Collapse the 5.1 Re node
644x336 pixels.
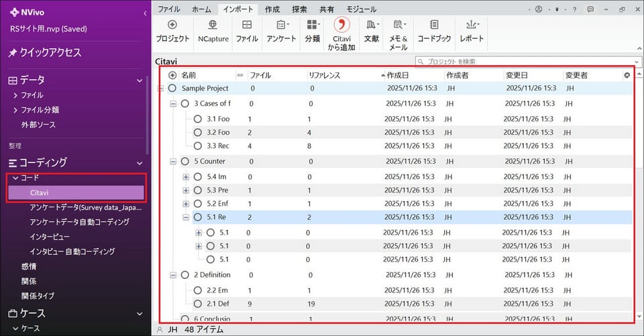(186, 217)
